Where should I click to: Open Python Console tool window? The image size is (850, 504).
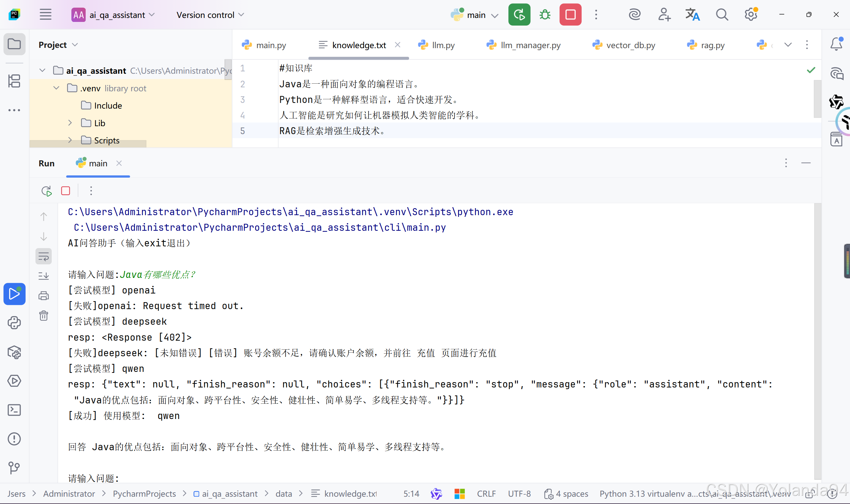pos(14,323)
